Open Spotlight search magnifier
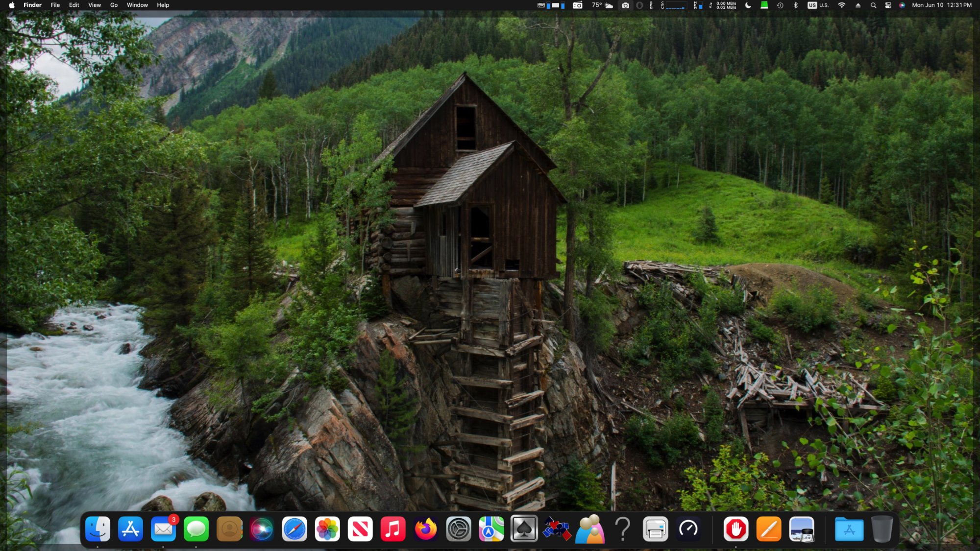 [873, 5]
